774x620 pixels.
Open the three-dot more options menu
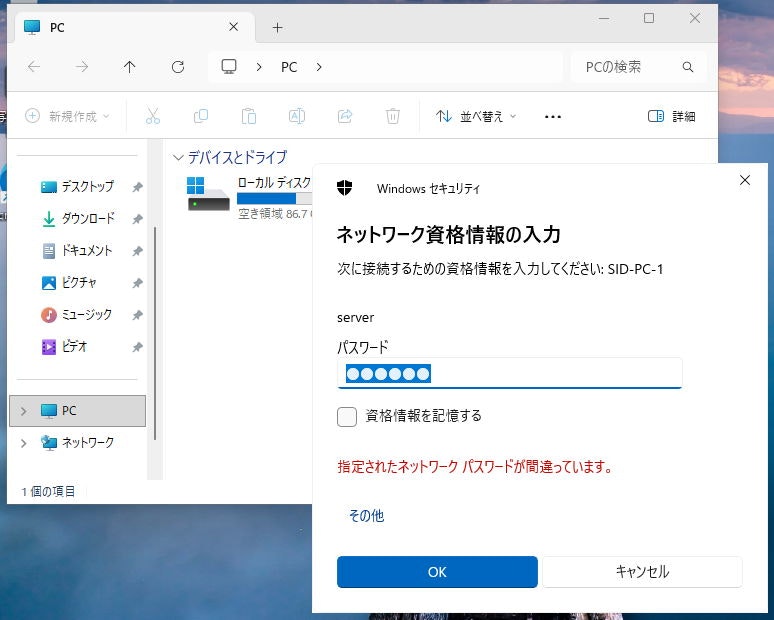point(552,116)
